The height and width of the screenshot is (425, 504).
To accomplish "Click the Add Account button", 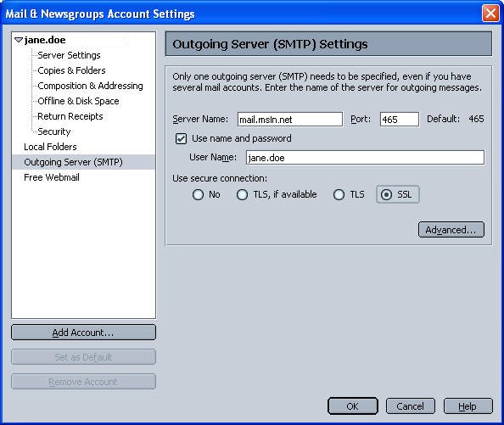I will pos(83,333).
